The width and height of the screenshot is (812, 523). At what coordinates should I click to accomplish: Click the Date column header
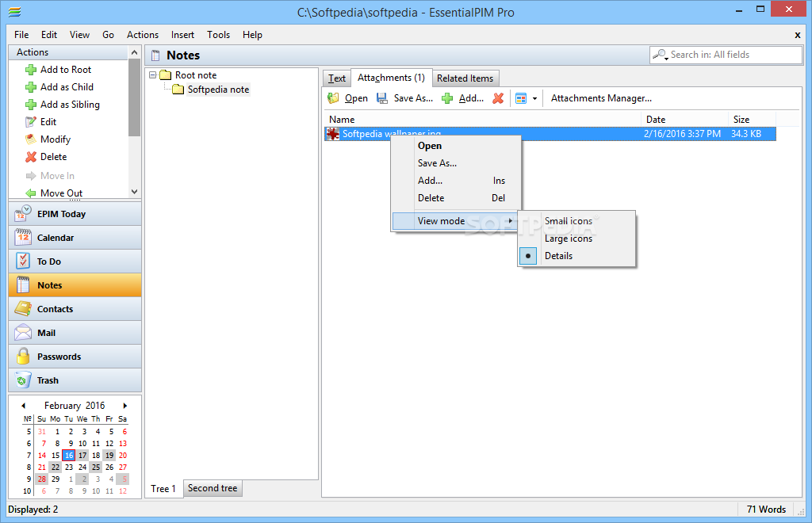684,120
